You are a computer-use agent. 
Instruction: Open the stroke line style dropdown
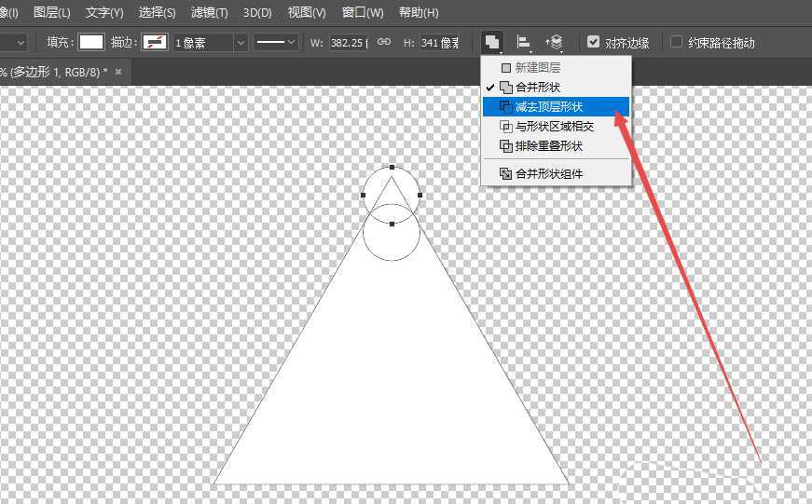point(277,43)
